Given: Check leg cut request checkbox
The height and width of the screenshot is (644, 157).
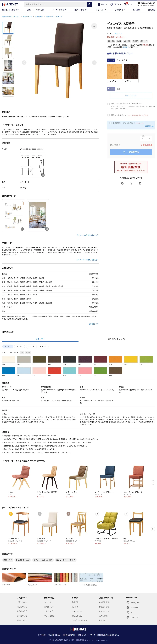Looking at the screenshot, I should [x=109, y=115].
